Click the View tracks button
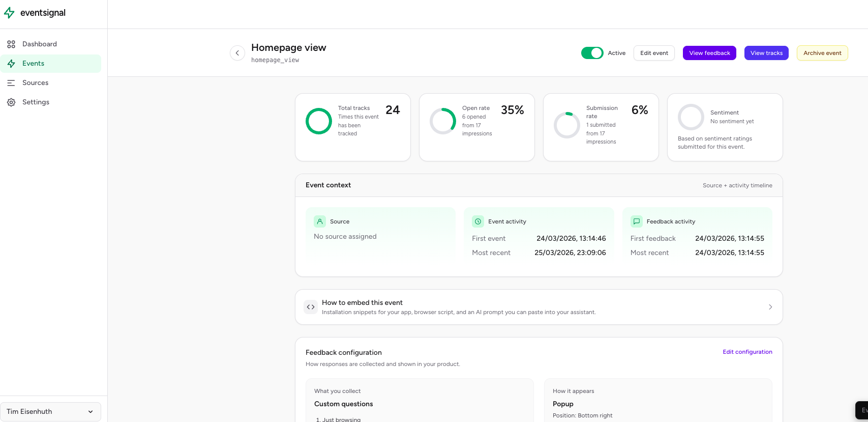The width and height of the screenshot is (868, 422). pos(766,53)
